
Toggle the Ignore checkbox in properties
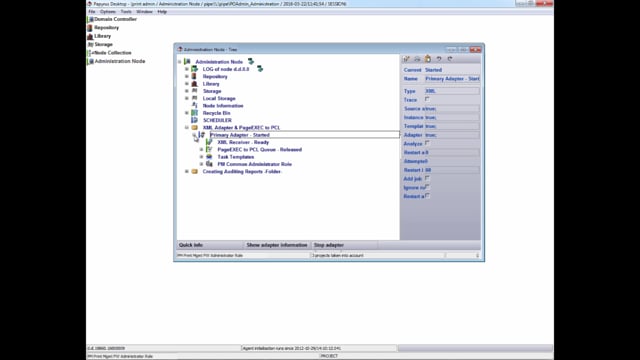(427, 187)
